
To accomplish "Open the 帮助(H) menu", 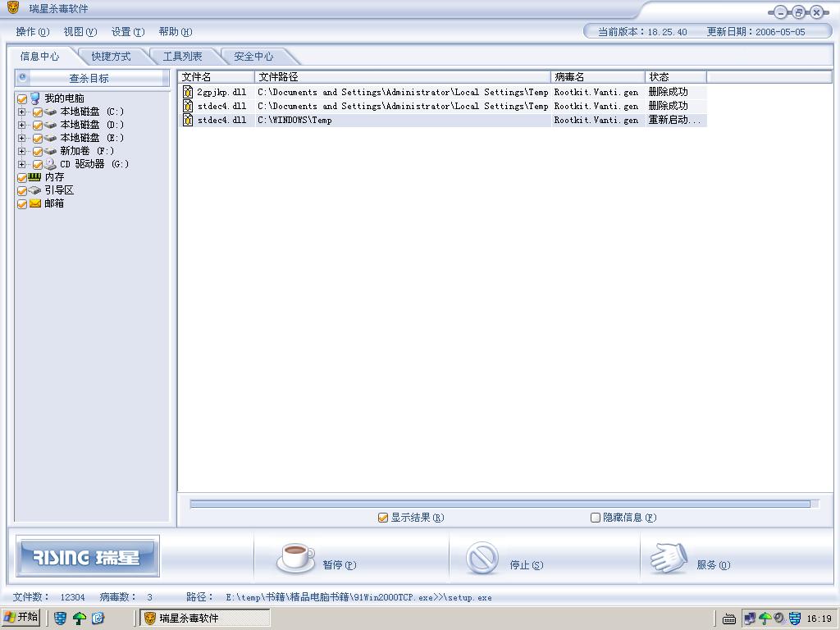I will [x=176, y=32].
